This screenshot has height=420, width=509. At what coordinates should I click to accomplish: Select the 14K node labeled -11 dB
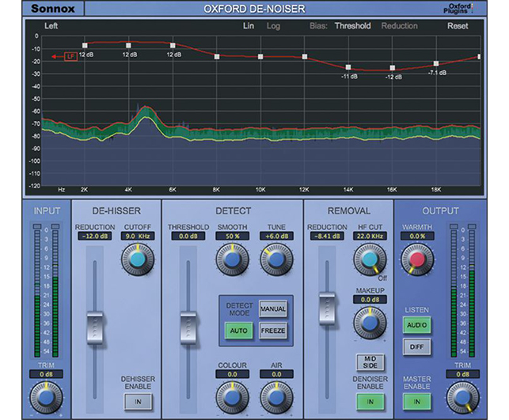tap(348, 67)
